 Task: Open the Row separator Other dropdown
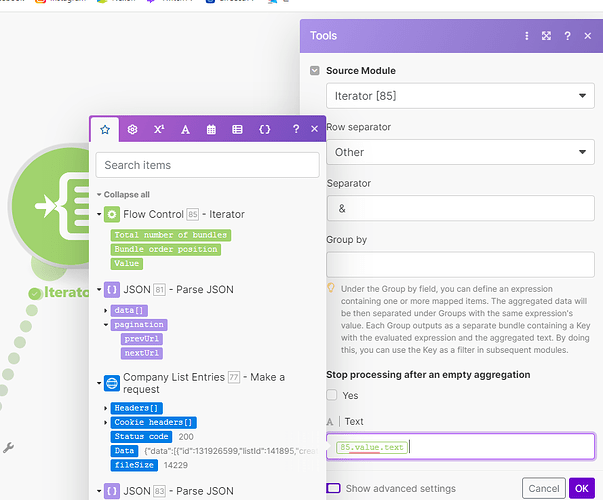tap(460, 152)
